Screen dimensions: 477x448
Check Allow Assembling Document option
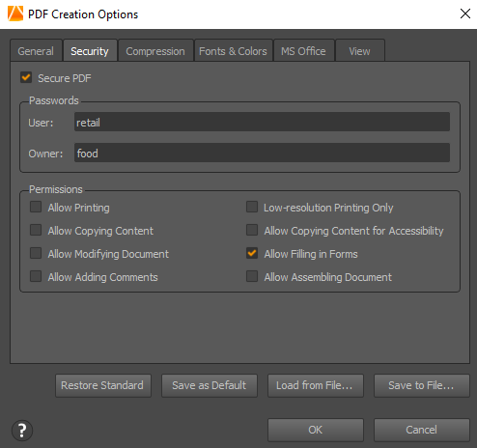252,276
